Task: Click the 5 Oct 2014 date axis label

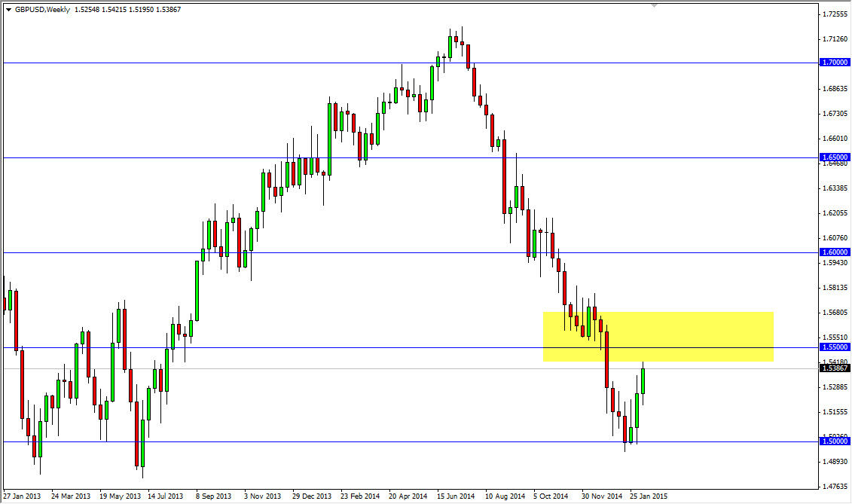Action: (x=551, y=496)
